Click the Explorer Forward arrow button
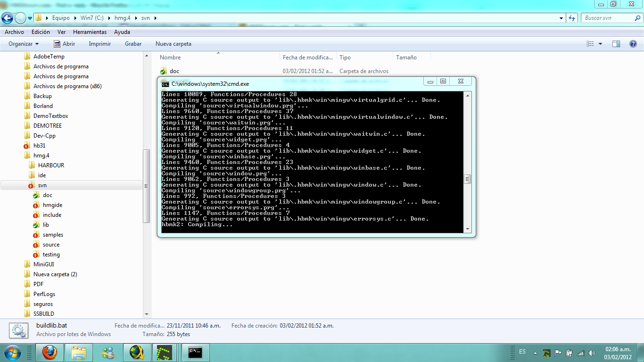 [20, 18]
